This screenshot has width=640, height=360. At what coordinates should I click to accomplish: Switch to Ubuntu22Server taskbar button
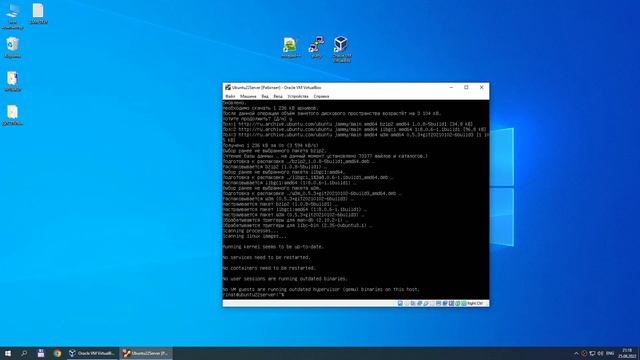click(x=146, y=353)
